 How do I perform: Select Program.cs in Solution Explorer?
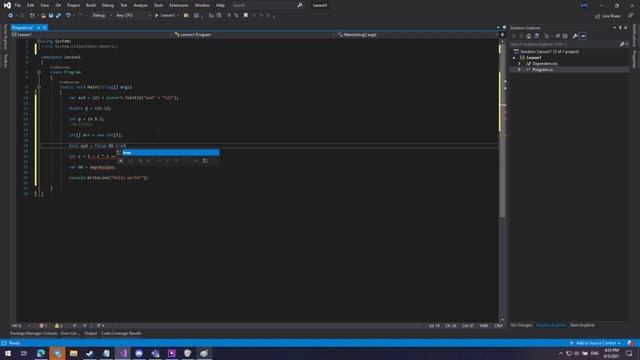click(x=542, y=70)
